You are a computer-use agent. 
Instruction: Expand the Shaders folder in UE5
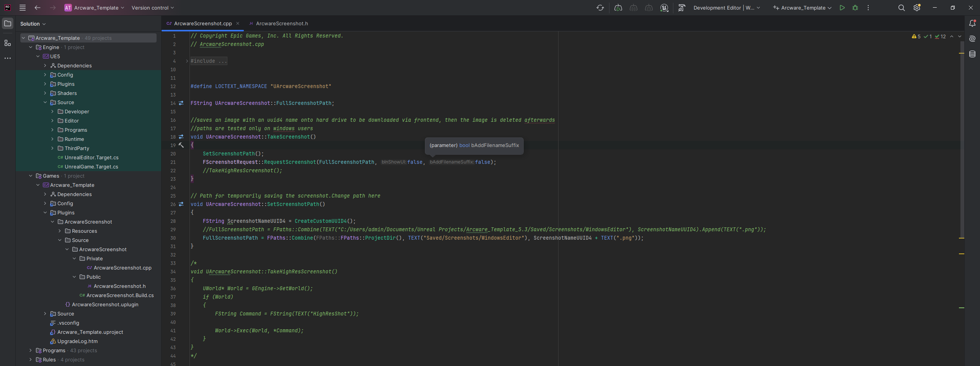(45, 93)
